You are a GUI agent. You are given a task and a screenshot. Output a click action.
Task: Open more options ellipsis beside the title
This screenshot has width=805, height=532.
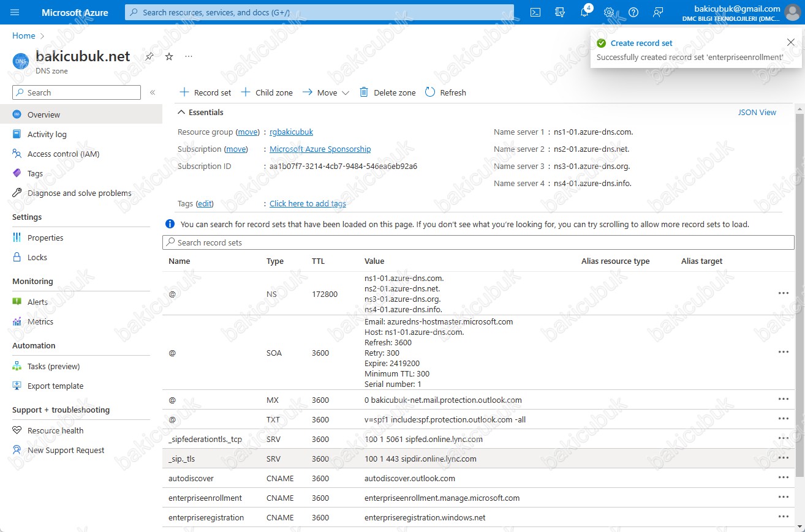coord(189,56)
